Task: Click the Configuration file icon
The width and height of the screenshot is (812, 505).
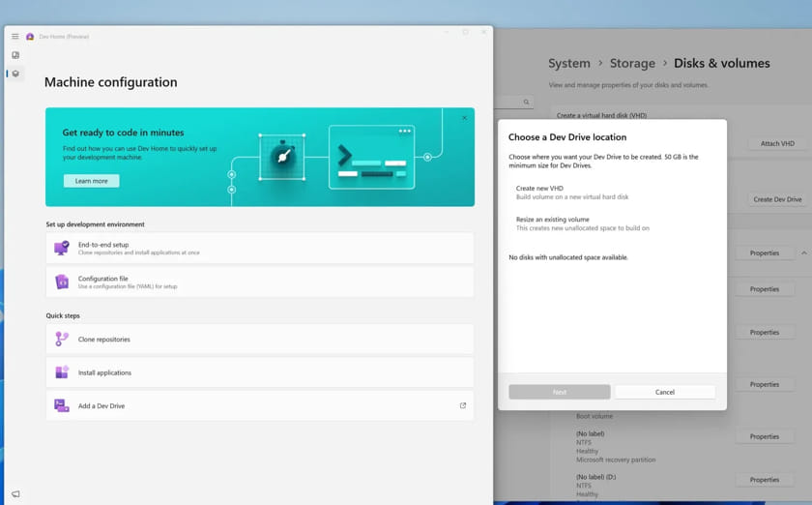Action: coord(62,282)
